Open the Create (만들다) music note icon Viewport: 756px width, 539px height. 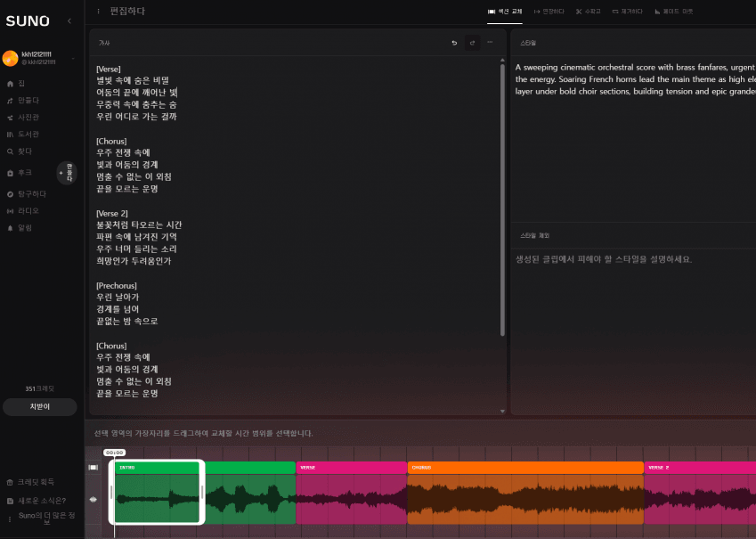10,101
